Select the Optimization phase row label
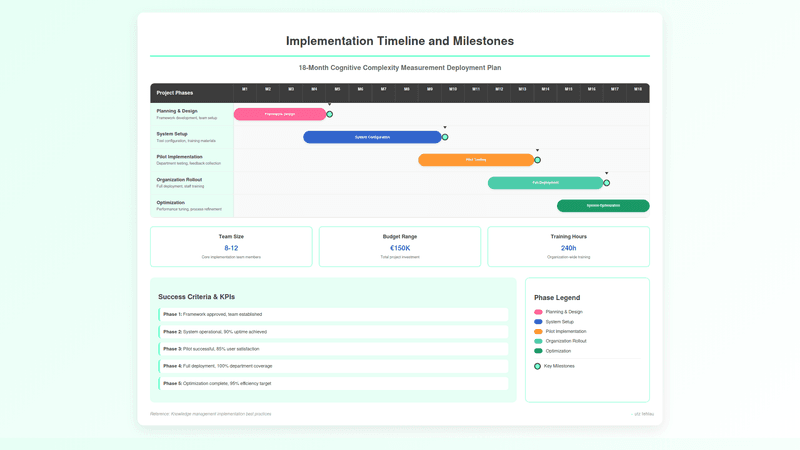Screen dimensions: 800x450 [x=192, y=206]
